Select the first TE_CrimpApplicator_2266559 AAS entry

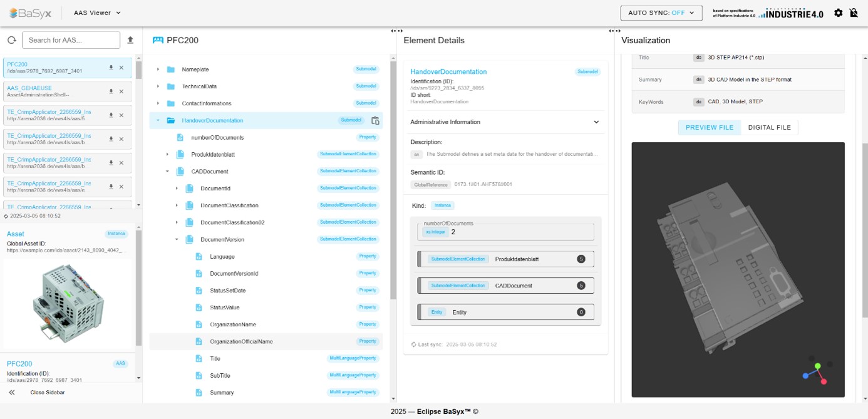[x=68, y=115]
